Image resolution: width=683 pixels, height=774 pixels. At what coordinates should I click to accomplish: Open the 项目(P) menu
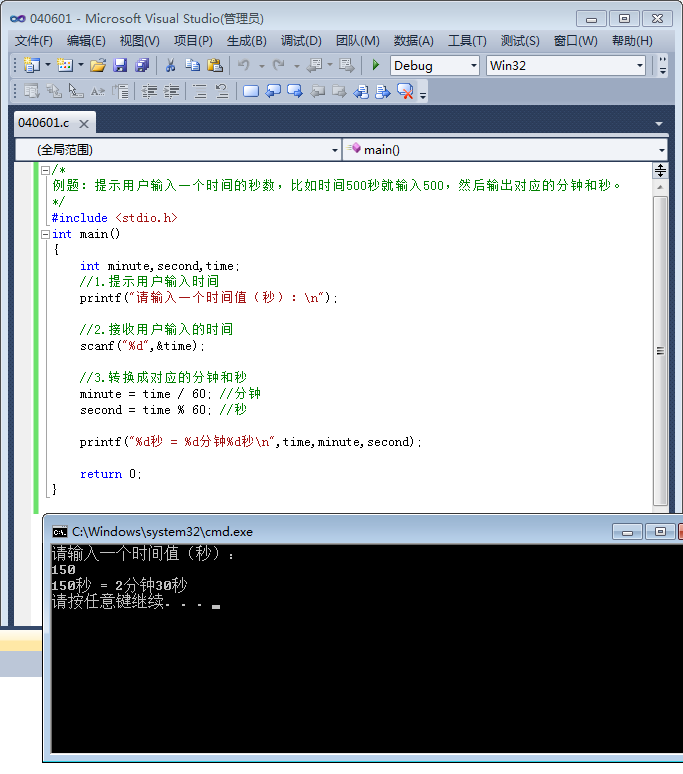pos(193,40)
